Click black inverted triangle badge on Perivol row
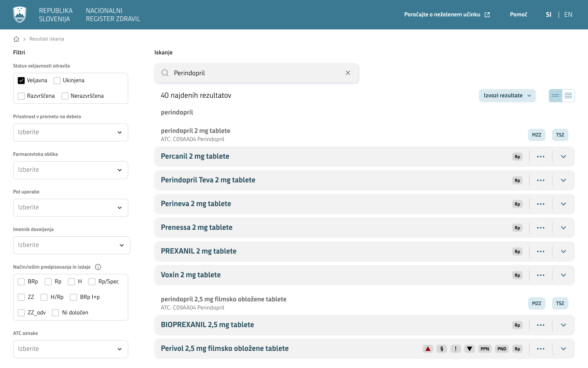This screenshot has height=368, width=588. pyautogui.click(x=470, y=349)
